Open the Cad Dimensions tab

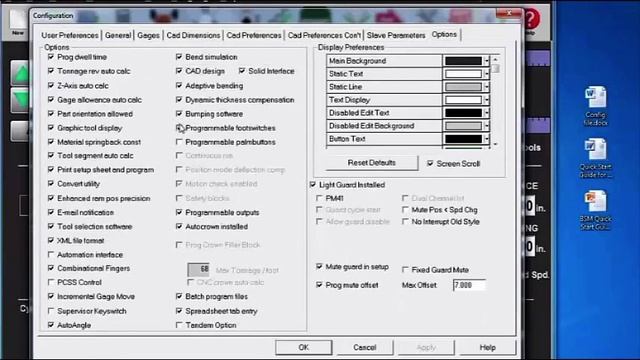point(193,36)
